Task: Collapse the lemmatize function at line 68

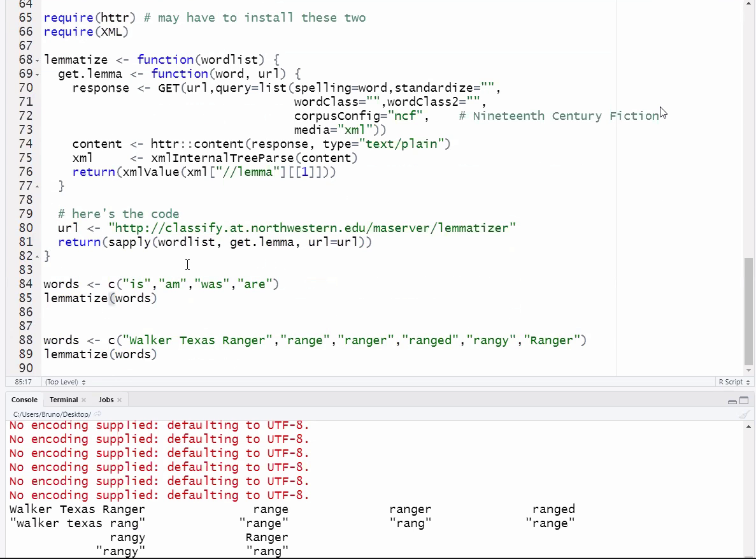Action: coord(37,61)
